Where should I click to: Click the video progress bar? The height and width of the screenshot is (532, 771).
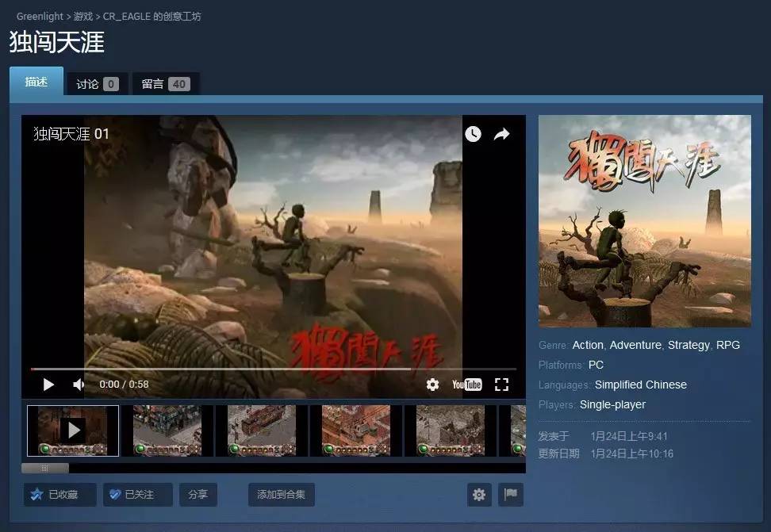pyautogui.click(x=274, y=368)
